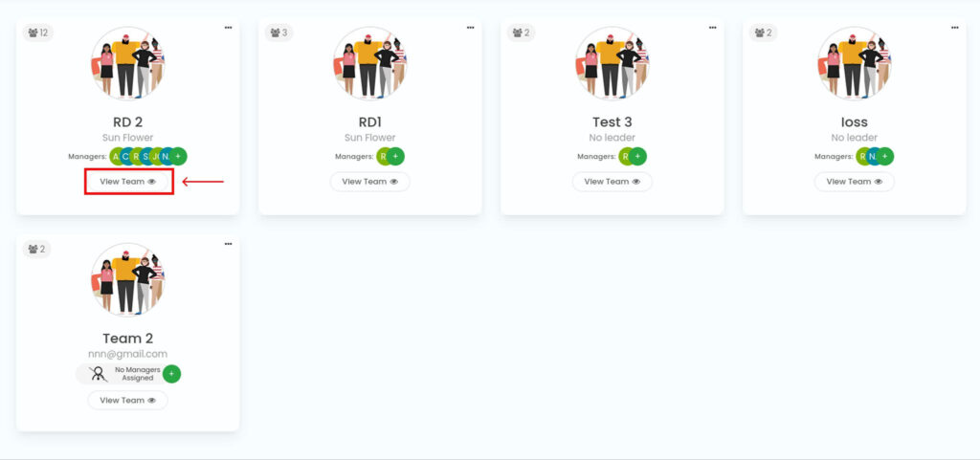Add a manager to the Test 3 team
980x460 pixels.
coord(637,157)
